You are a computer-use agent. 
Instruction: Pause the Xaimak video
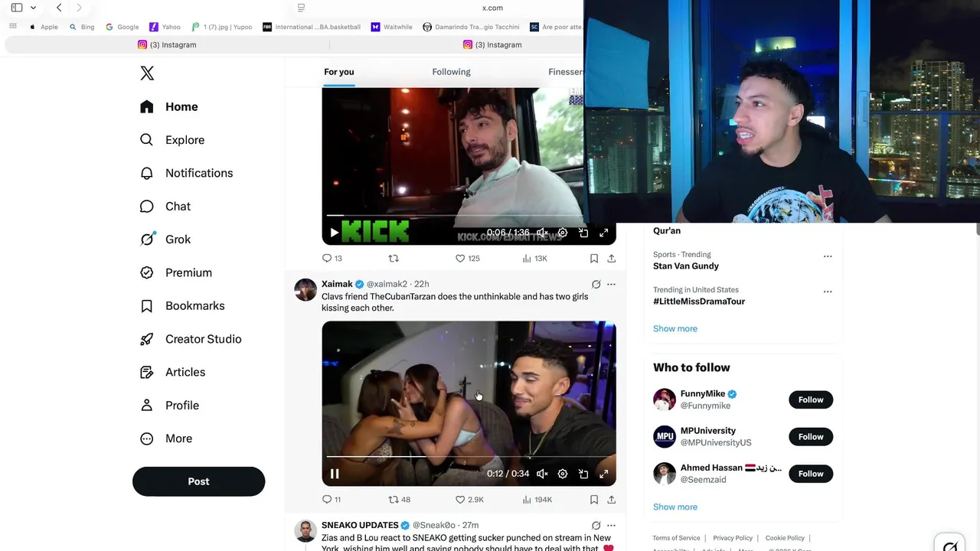[x=335, y=474]
